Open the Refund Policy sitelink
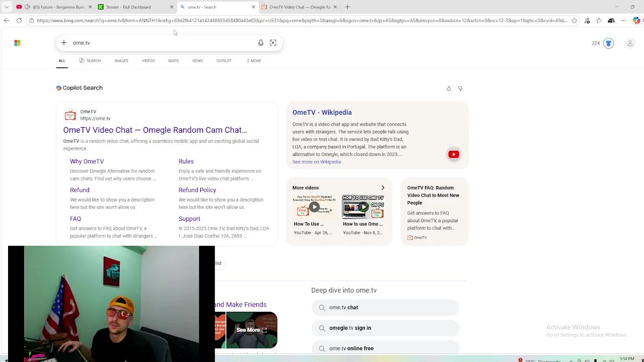This screenshot has height=362, width=644. click(x=197, y=190)
